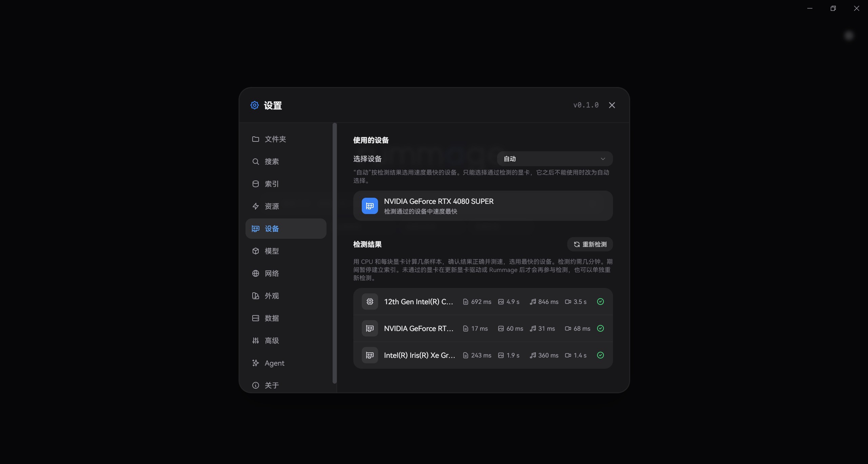Image resolution: width=868 pixels, height=464 pixels.
Task: Go to the 资源 section
Action: pyautogui.click(x=285, y=206)
